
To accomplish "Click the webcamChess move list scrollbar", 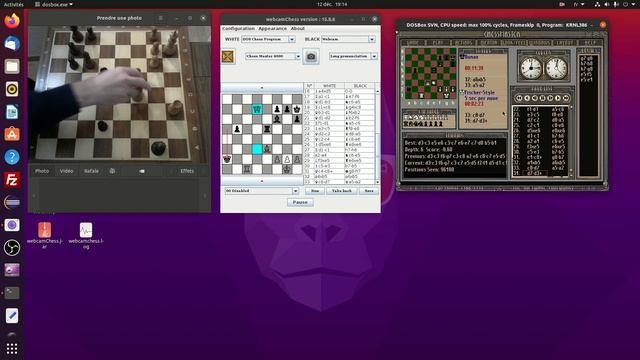I will click(x=378, y=136).
